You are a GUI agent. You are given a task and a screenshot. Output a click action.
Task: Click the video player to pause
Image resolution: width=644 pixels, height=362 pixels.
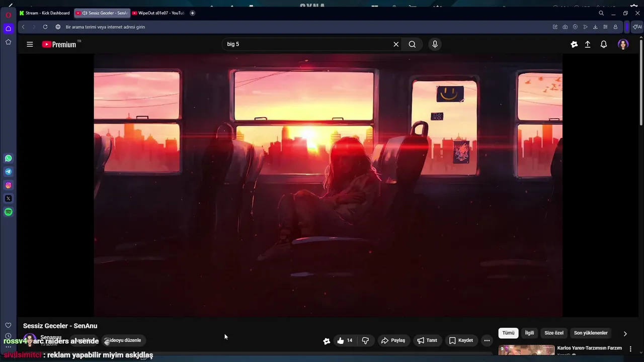tap(328, 185)
